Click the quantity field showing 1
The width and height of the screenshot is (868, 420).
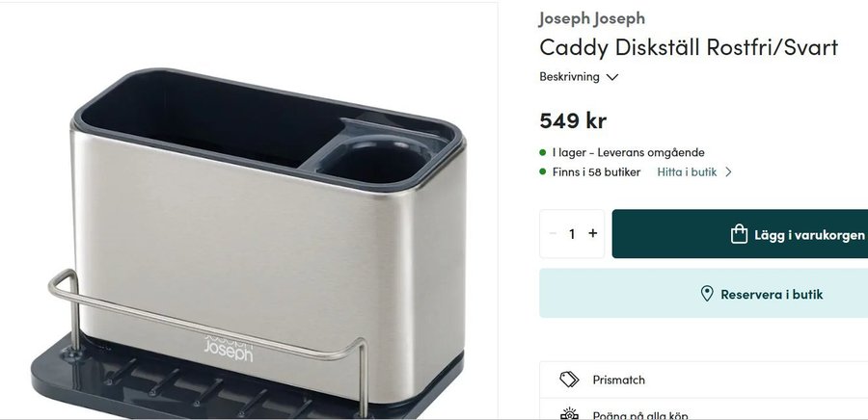[x=572, y=234]
